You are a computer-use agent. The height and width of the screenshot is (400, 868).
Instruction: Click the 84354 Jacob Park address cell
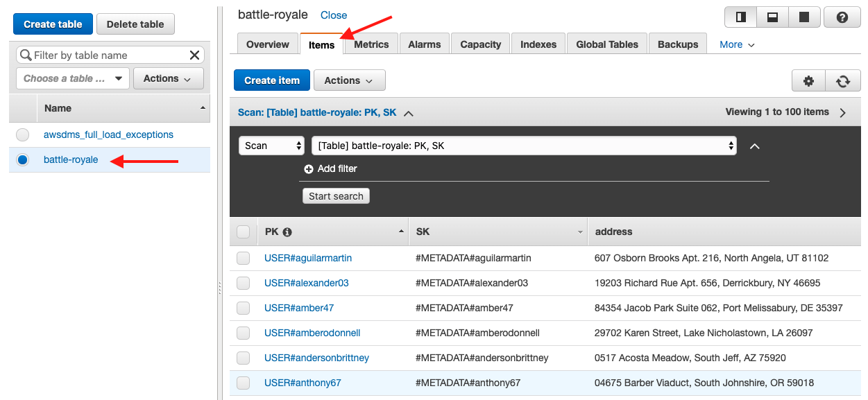click(719, 308)
